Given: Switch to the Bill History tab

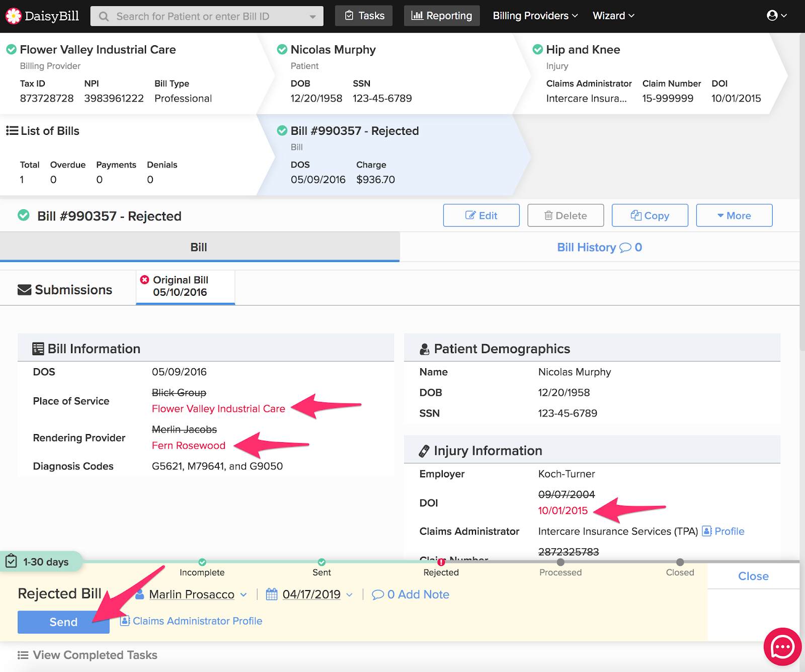Looking at the screenshot, I should (x=599, y=247).
